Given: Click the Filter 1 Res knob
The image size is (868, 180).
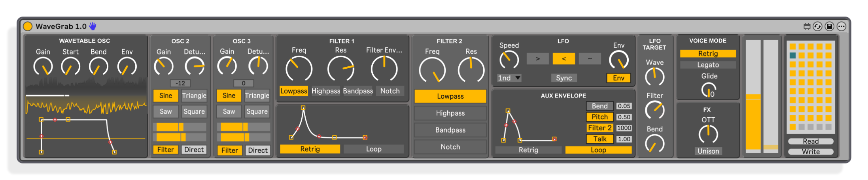Looking at the screenshot, I should [341, 69].
